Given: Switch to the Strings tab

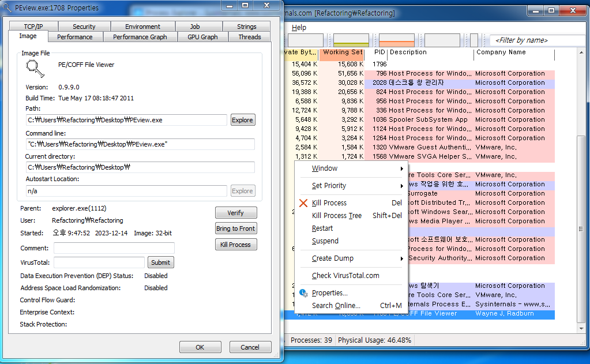Looking at the screenshot, I should 246,27.
